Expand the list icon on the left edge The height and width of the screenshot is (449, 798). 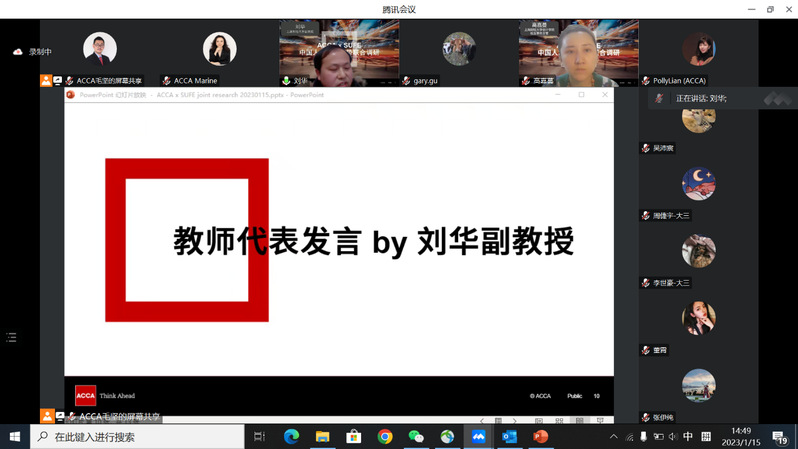pyautogui.click(x=11, y=338)
